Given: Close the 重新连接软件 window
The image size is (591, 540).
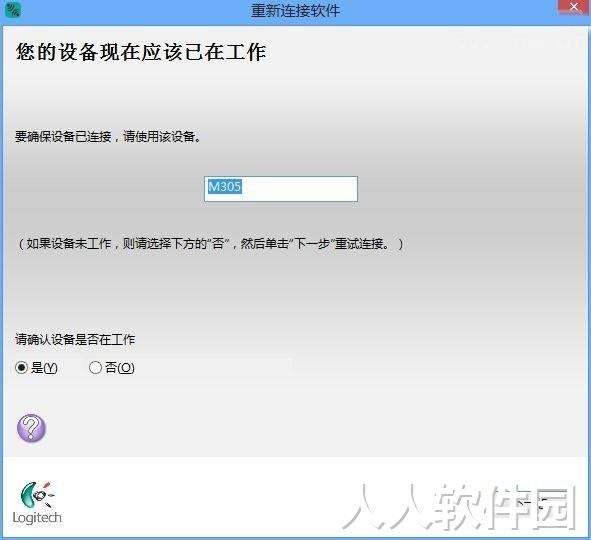Looking at the screenshot, I should click(x=574, y=7).
